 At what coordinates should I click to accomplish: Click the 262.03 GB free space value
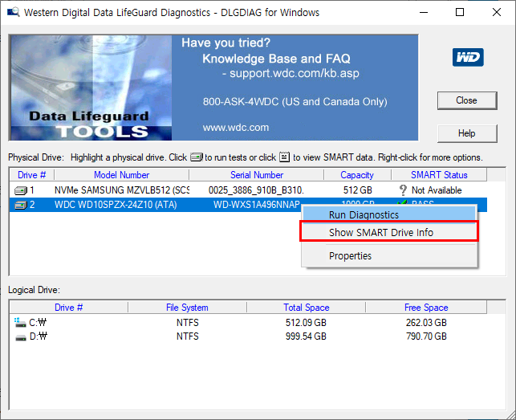pos(426,323)
